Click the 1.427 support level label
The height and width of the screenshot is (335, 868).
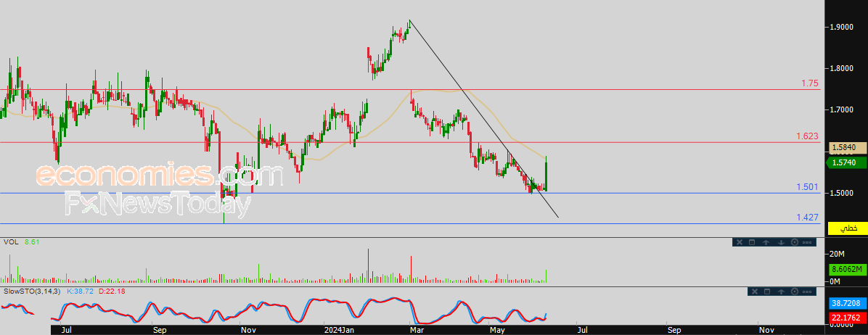tap(808, 218)
